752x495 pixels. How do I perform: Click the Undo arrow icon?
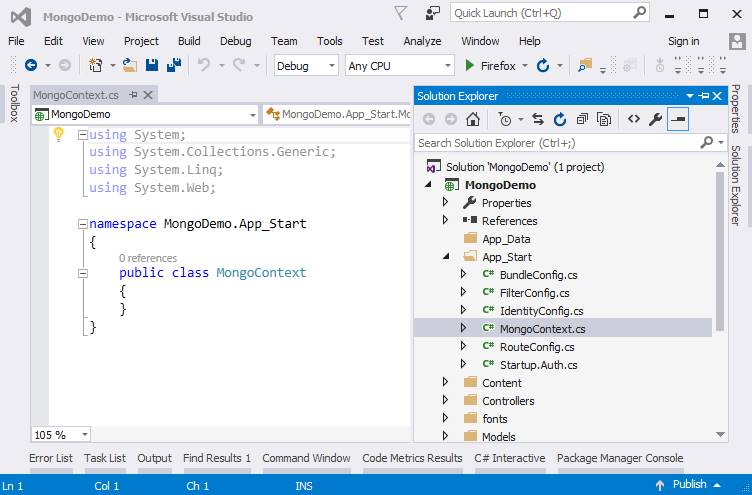pos(204,65)
